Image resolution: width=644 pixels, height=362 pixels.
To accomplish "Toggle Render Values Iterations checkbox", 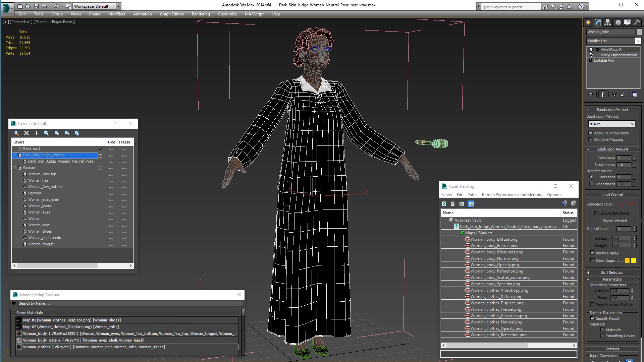I will (x=591, y=177).
